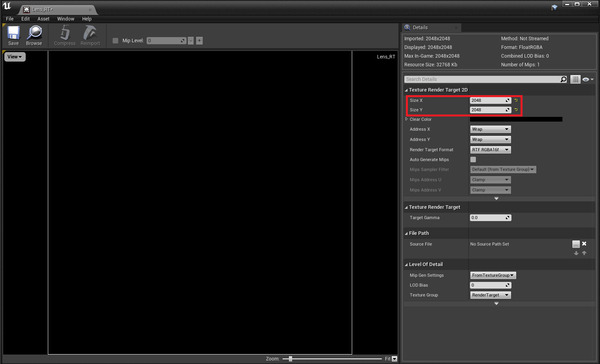
Task: Increase mip level with plus button
Action: click(x=199, y=41)
